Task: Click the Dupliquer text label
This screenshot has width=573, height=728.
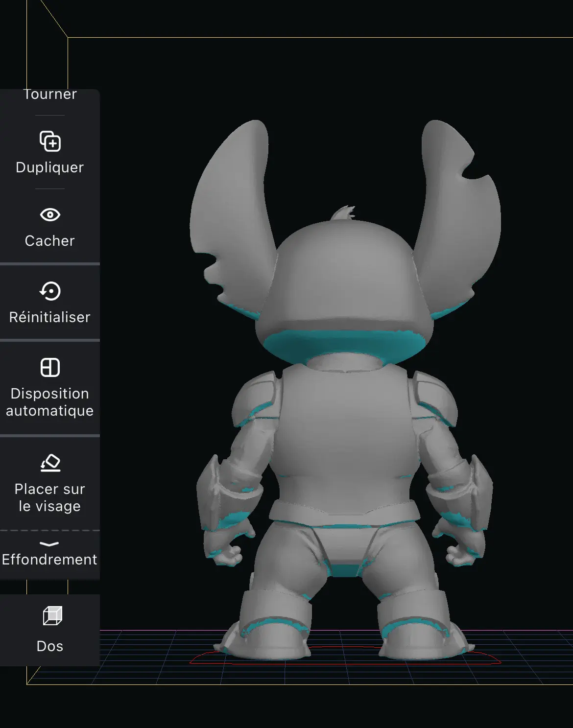Action: pyautogui.click(x=50, y=167)
